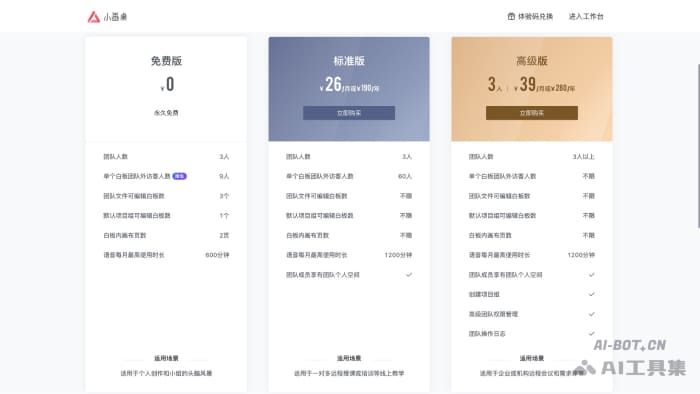Click 1200分钟 in the 标准版 column
Screen dimensions: 700x394
(x=398, y=255)
